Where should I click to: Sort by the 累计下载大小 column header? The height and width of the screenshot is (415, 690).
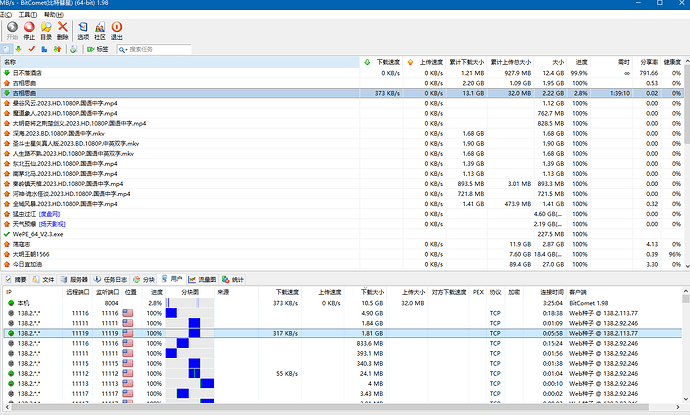(466, 62)
